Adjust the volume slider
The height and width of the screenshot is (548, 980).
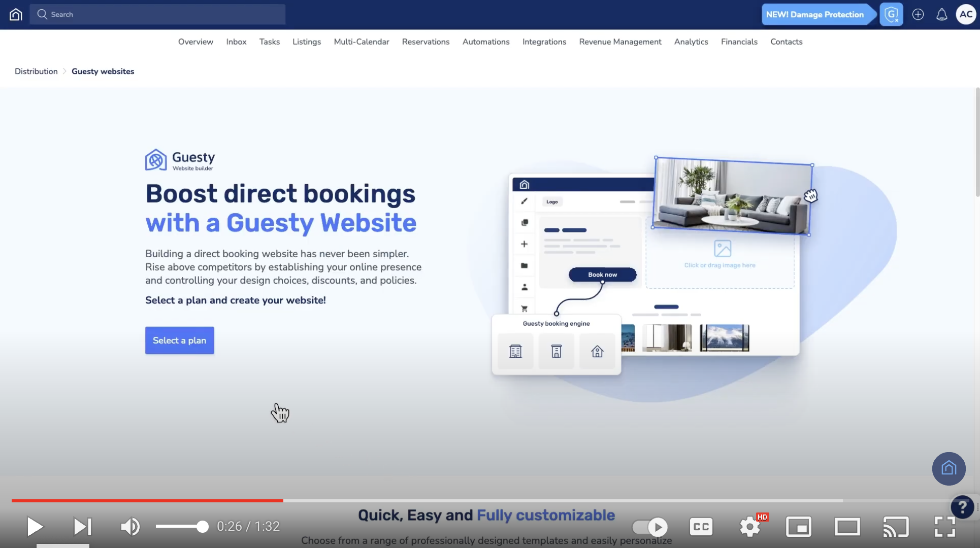182,527
